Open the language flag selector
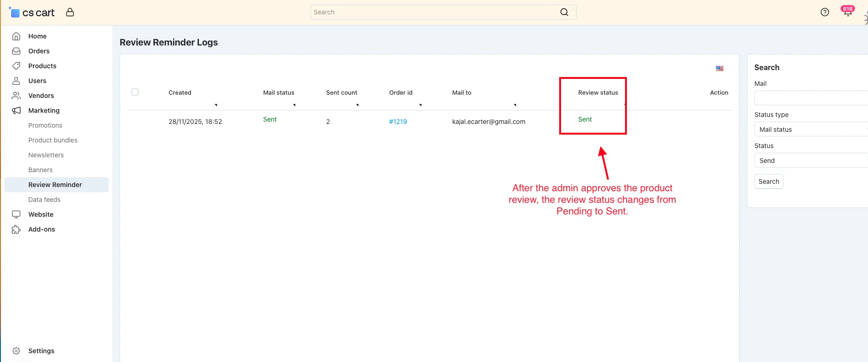Viewport: 868px width, 362px height. (x=720, y=68)
